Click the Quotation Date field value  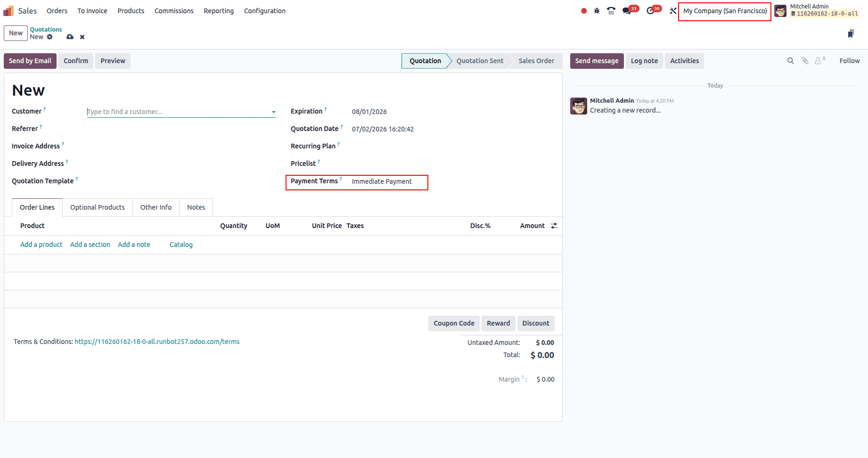tap(383, 129)
